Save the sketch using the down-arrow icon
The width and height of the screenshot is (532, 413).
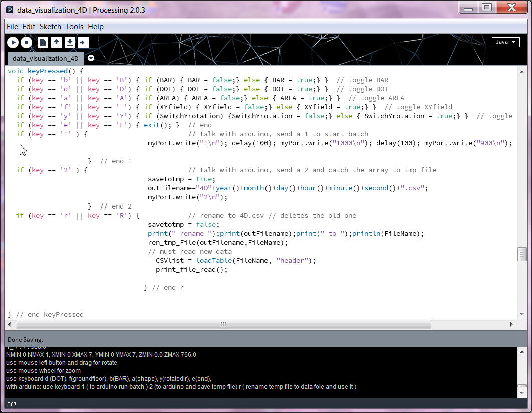point(70,43)
